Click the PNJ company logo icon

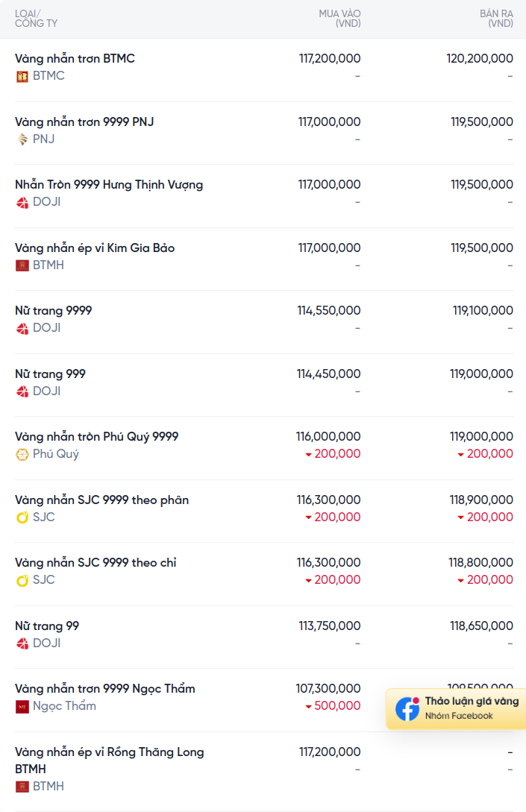pos(22,139)
